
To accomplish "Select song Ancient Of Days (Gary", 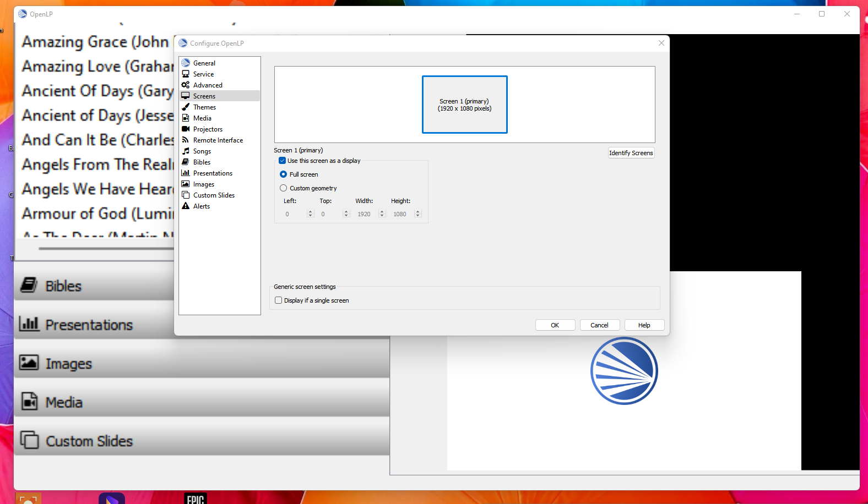I will click(97, 91).
